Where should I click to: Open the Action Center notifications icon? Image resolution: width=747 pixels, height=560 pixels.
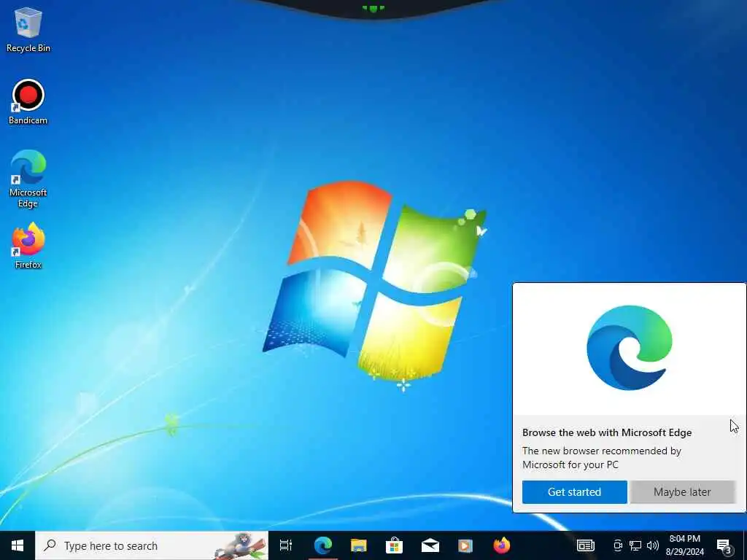[x=724, y=546]
